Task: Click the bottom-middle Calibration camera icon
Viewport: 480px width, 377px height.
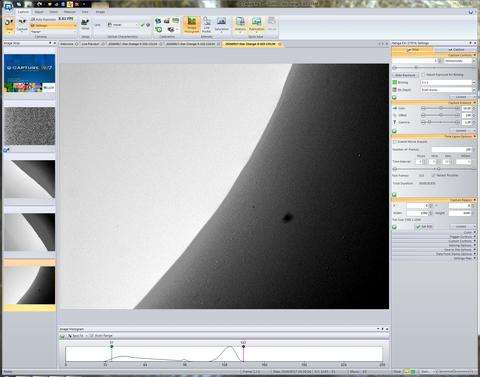Action: point(171,30)
